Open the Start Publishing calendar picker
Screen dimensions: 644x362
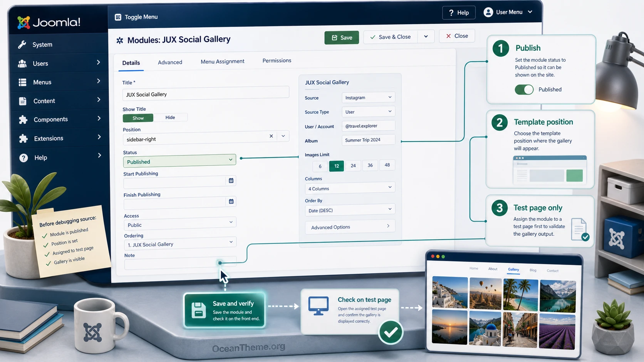[231, 180]
